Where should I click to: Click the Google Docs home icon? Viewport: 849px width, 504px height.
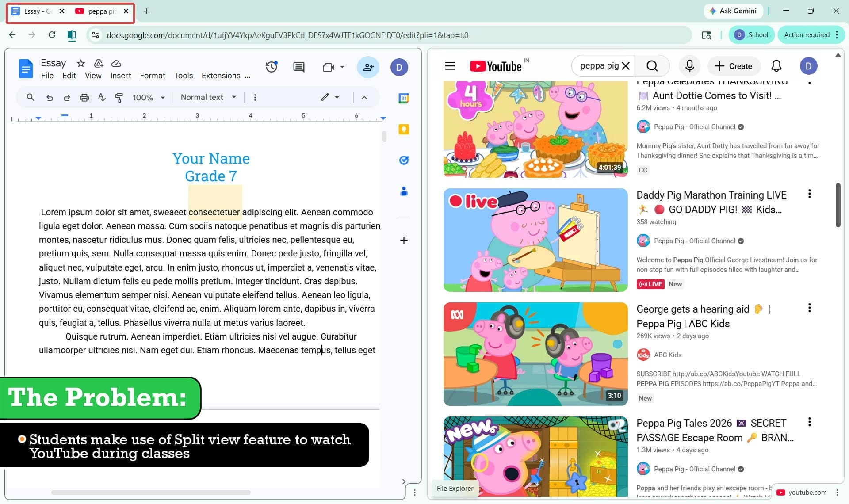point(26,69)
